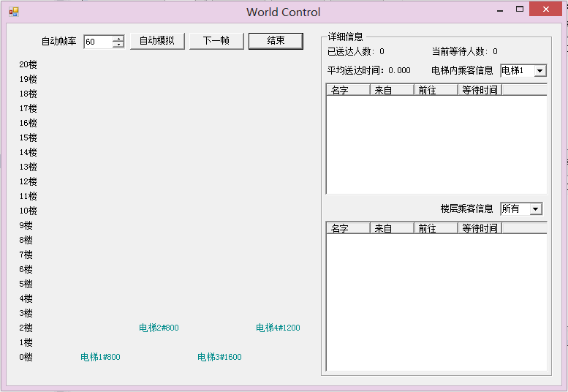Click the 9楼 floor label
568x392 pixels.
pos(26,225)
